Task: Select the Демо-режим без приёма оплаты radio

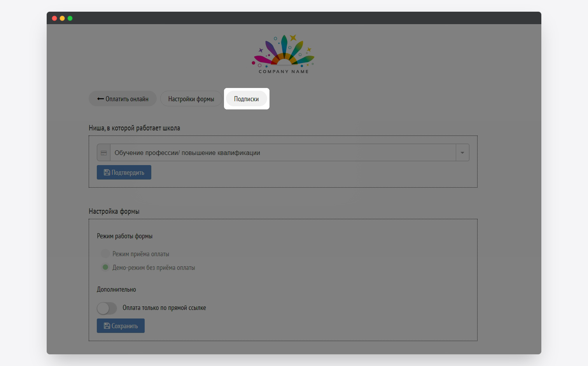Action: pos(105,267)
